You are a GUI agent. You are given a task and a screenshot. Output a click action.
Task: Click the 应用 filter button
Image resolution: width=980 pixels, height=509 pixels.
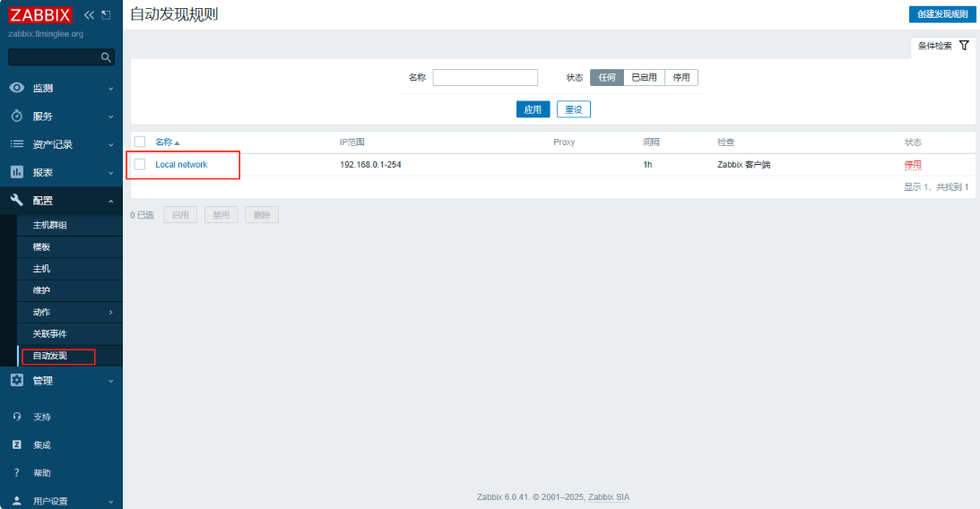(x=533, y=109)
